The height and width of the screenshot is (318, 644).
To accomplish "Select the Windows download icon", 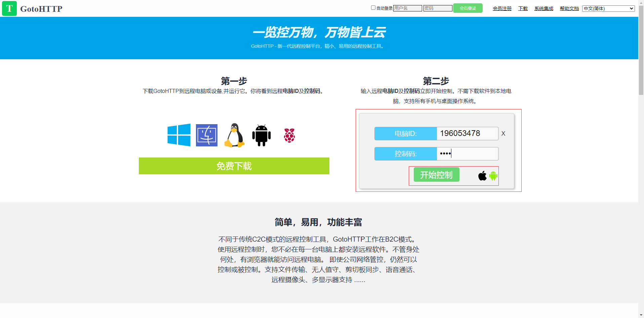I will click(x=179, y=135).
